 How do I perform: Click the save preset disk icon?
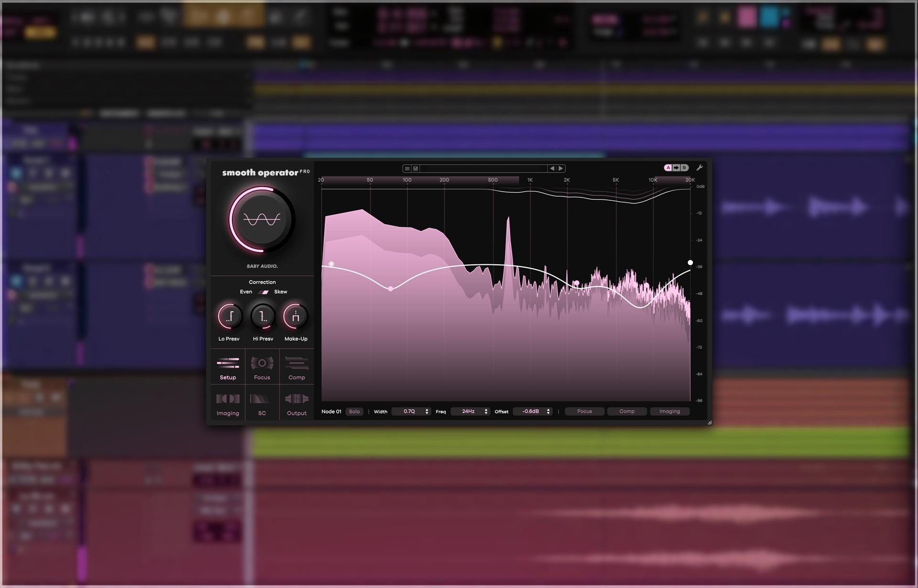coord(415,168)
